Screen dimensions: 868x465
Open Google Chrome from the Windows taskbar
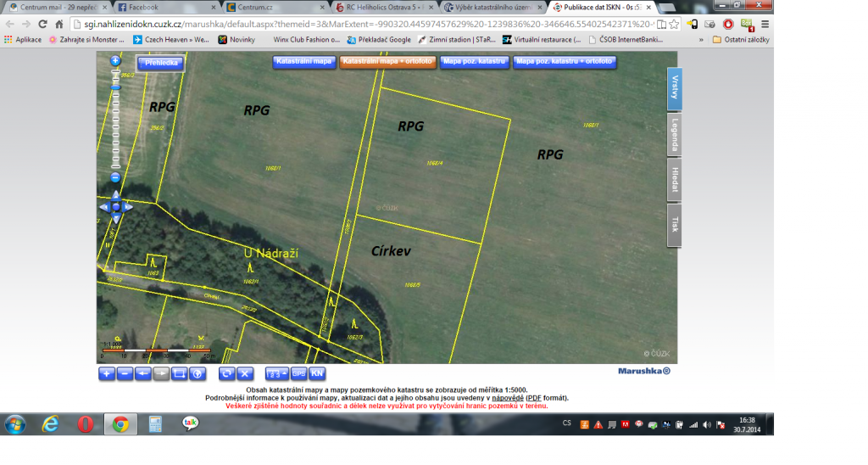(x=120, y=424)
